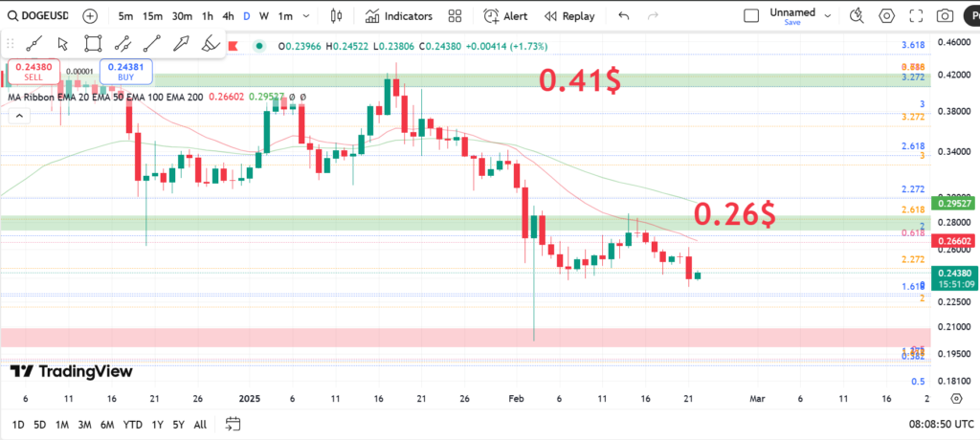
Task: Click the green 0.29527 price label
Action: (x=954, y=203)
